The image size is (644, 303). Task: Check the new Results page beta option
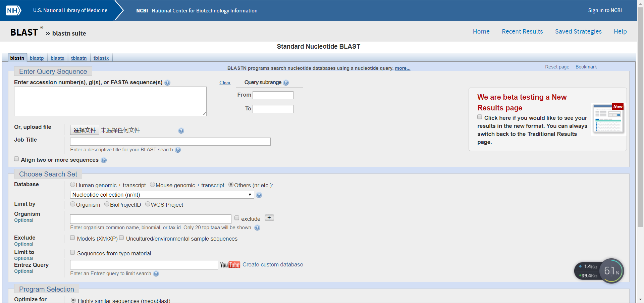(x=480, y=117)
